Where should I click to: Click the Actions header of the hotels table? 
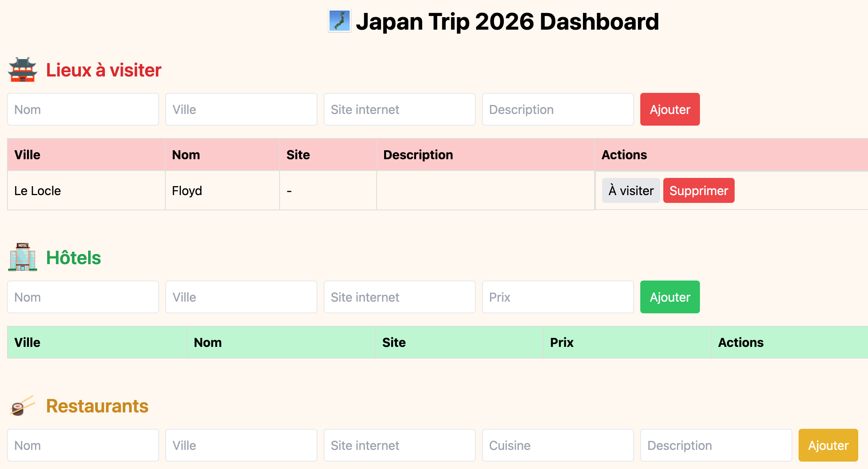(741, 342)
